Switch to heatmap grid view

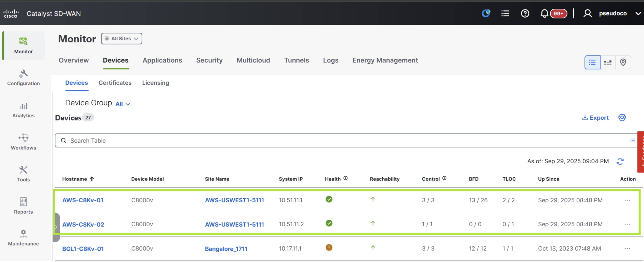tap(608, 62)
